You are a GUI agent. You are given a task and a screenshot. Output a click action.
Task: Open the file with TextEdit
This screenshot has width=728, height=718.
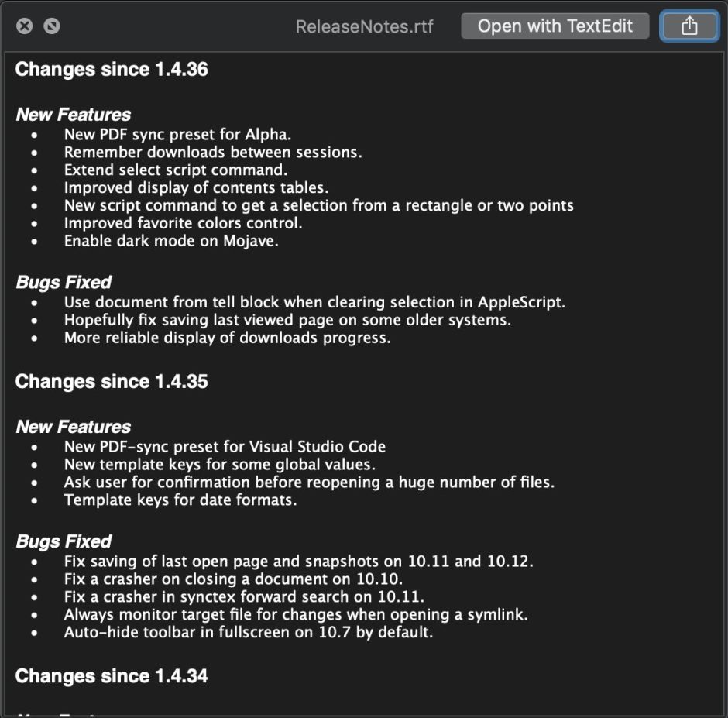(555, 26)
